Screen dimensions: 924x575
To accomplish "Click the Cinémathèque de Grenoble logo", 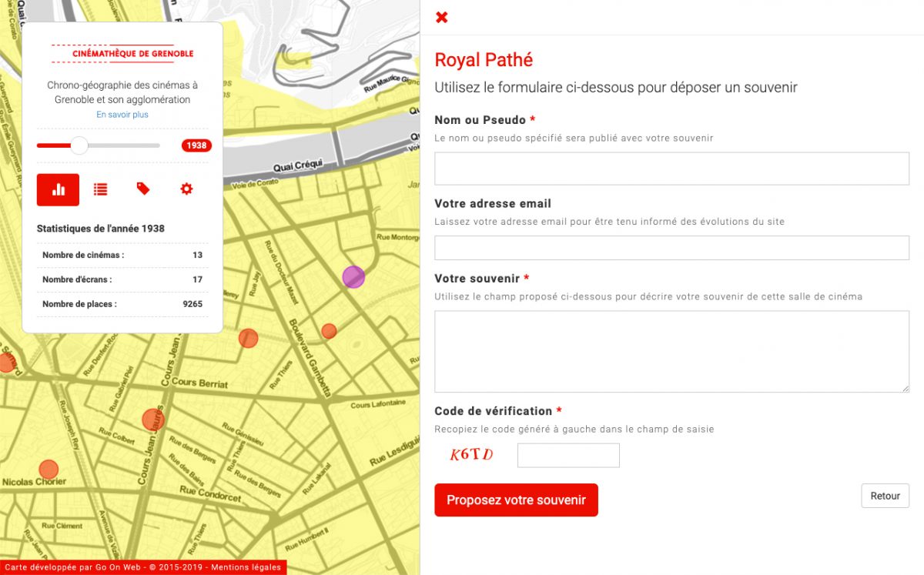I will click(x=122, y=54).
